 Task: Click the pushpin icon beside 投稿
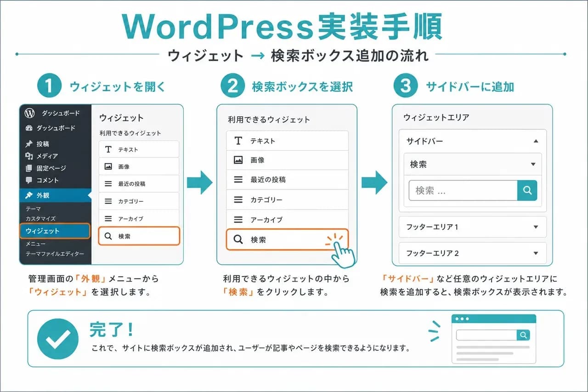pos(29,144)
